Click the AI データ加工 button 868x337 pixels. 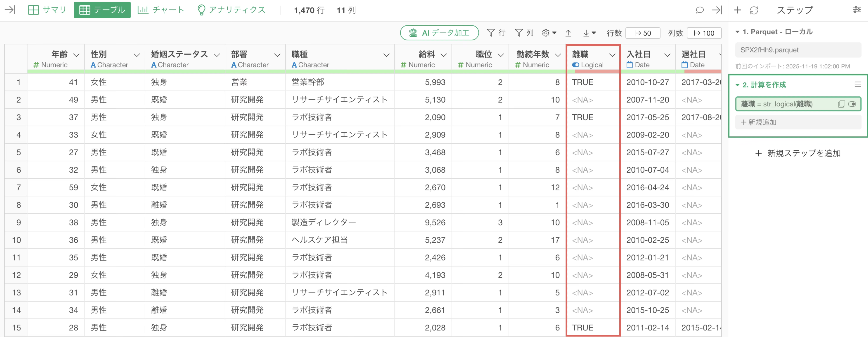(439, 33)
